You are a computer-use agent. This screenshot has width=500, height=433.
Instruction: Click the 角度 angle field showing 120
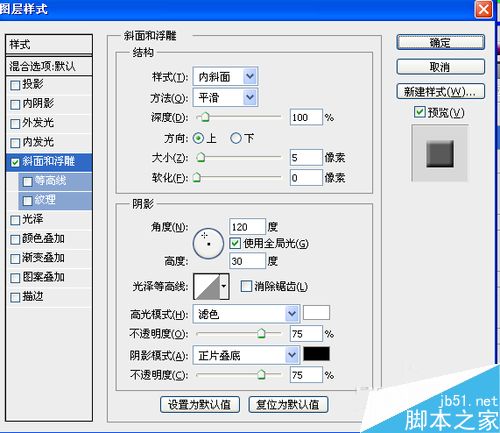247,227
